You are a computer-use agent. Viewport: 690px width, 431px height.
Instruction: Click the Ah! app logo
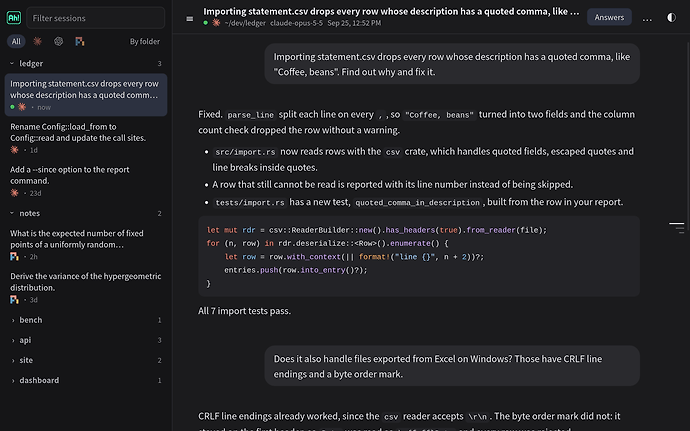coord(14,18)
